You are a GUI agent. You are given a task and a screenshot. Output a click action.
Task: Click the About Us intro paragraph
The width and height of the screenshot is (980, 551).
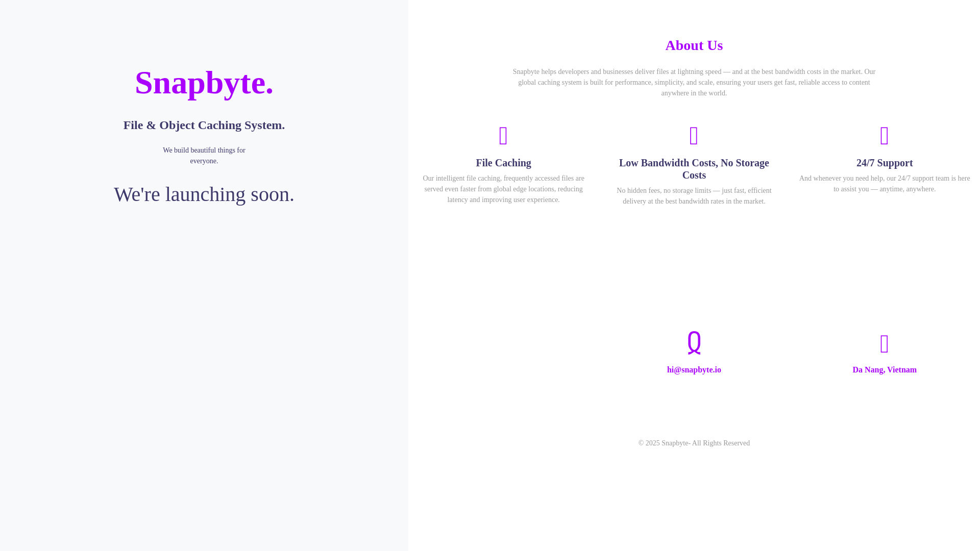(694, 83)
